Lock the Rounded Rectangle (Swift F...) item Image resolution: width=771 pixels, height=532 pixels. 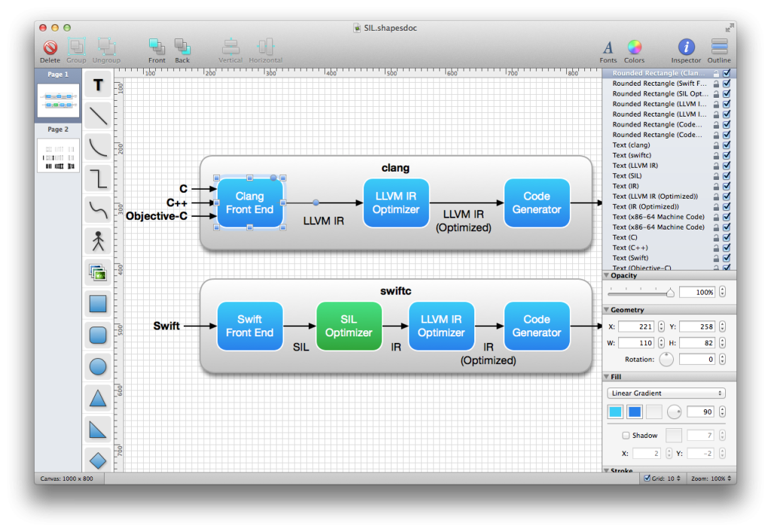(715, 83)
